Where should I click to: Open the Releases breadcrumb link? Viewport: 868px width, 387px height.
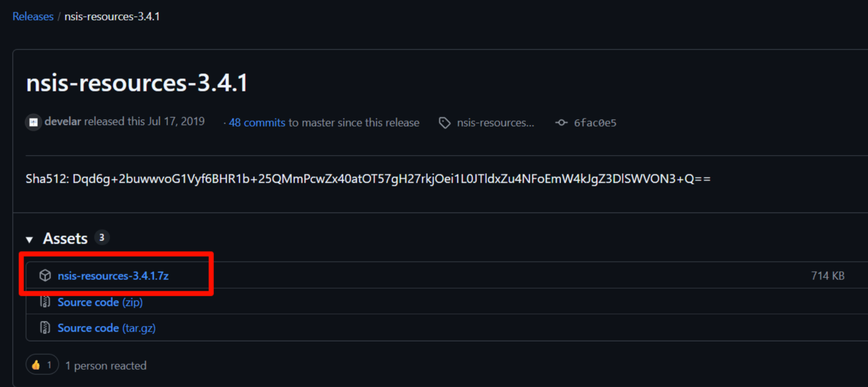tap(33, 17)
